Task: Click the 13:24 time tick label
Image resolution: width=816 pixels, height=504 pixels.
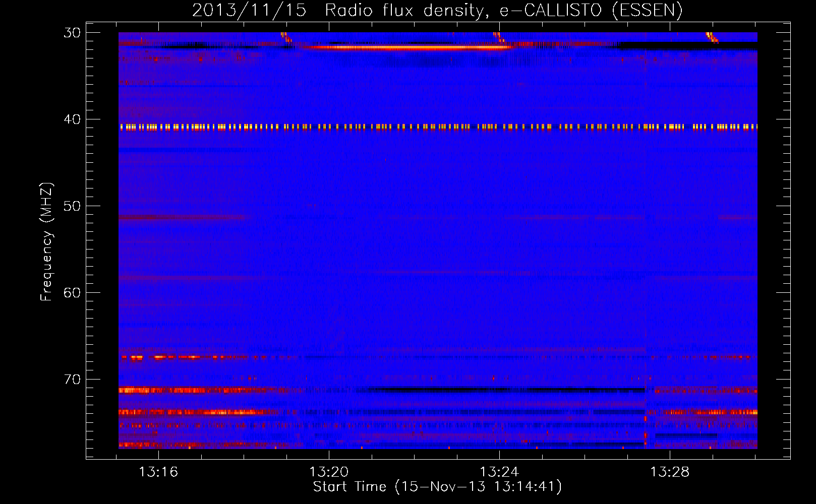Action: (x=499, y=472)
